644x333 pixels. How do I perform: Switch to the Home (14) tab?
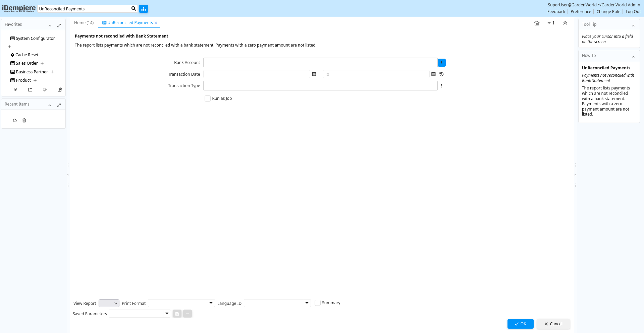click(84, 23)
